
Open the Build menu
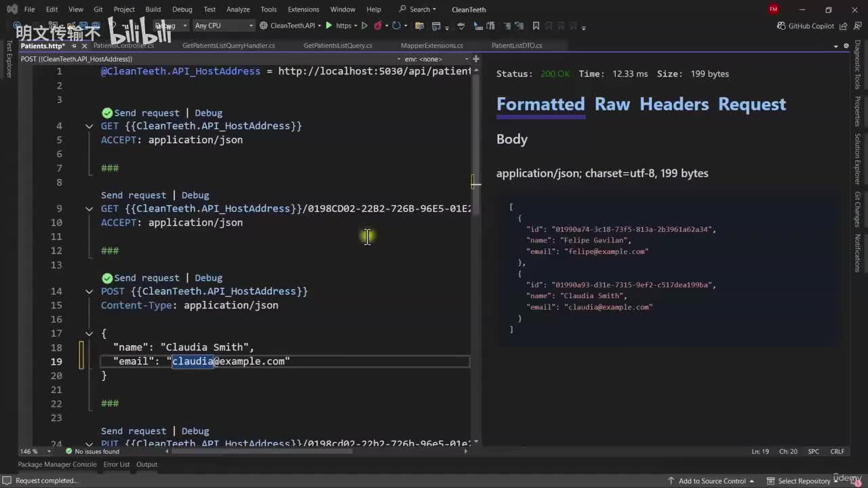[x=153, y=9]
